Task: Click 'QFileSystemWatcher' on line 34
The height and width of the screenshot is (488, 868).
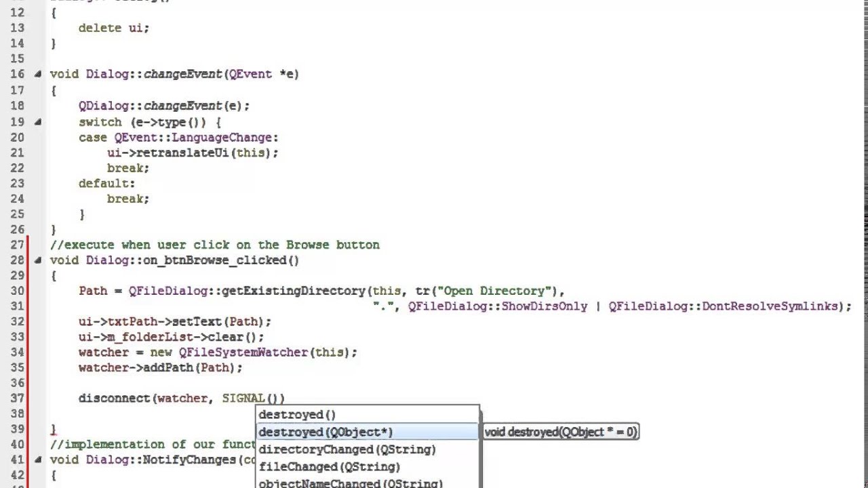Action: tap(243, 352)
